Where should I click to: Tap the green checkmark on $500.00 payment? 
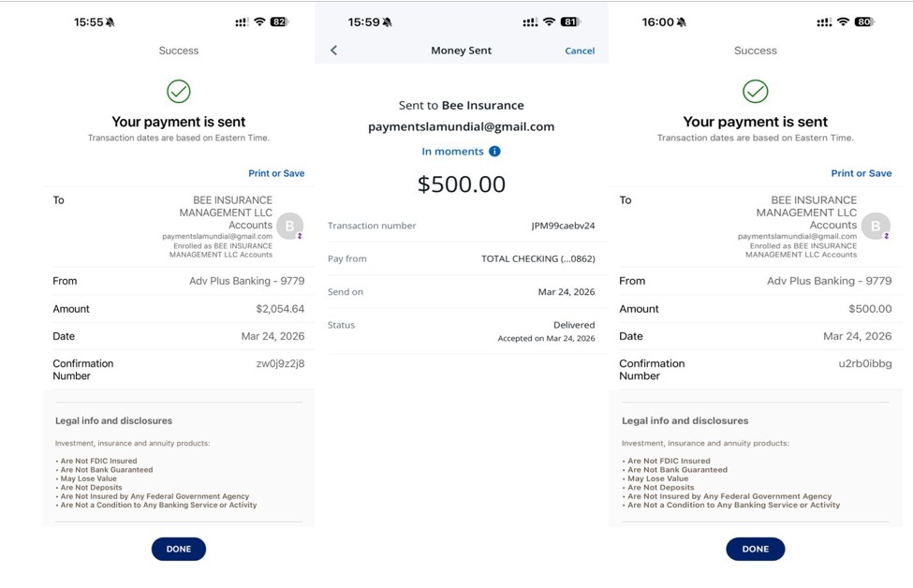(755, 91)
